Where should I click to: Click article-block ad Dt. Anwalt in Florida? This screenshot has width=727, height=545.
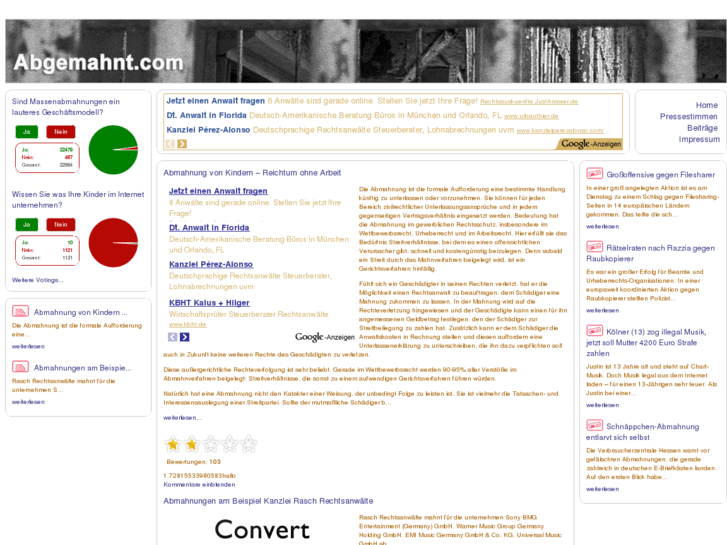209,228
